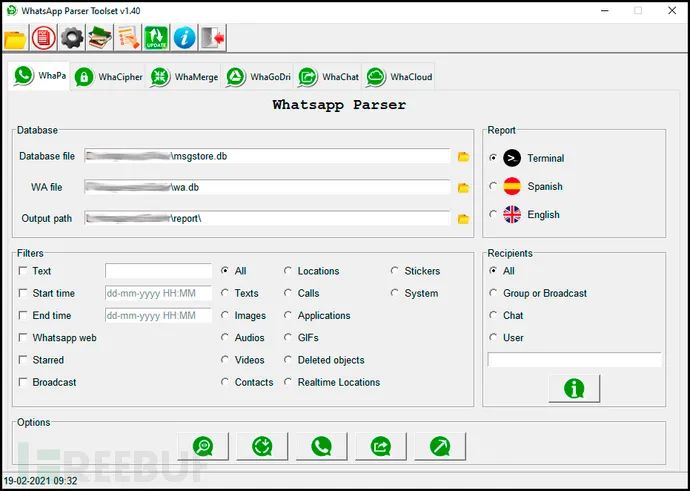
Task: Enable the Start time filter checkbox
Action: click(x=23, y=293)
